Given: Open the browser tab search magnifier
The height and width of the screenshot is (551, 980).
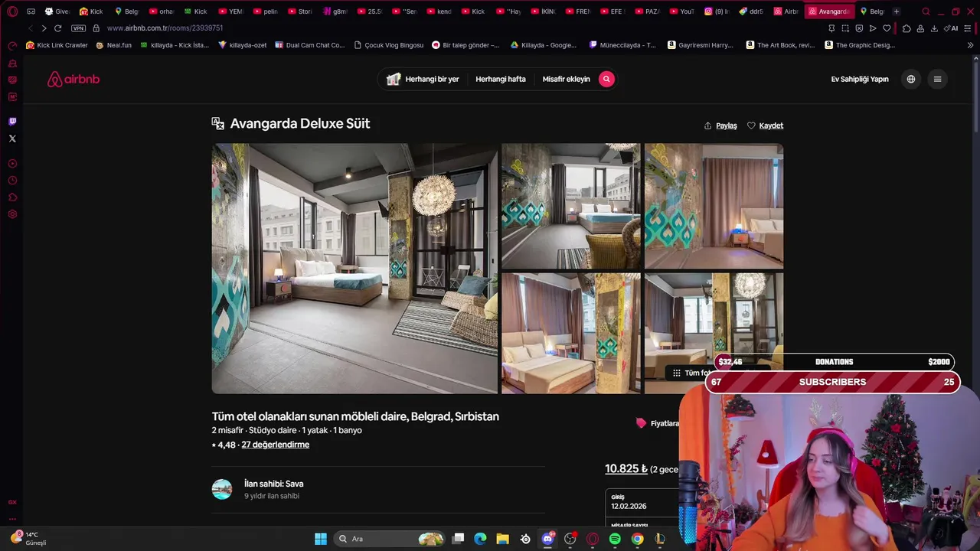Looking at the screenshot, I should click(926, 11).
